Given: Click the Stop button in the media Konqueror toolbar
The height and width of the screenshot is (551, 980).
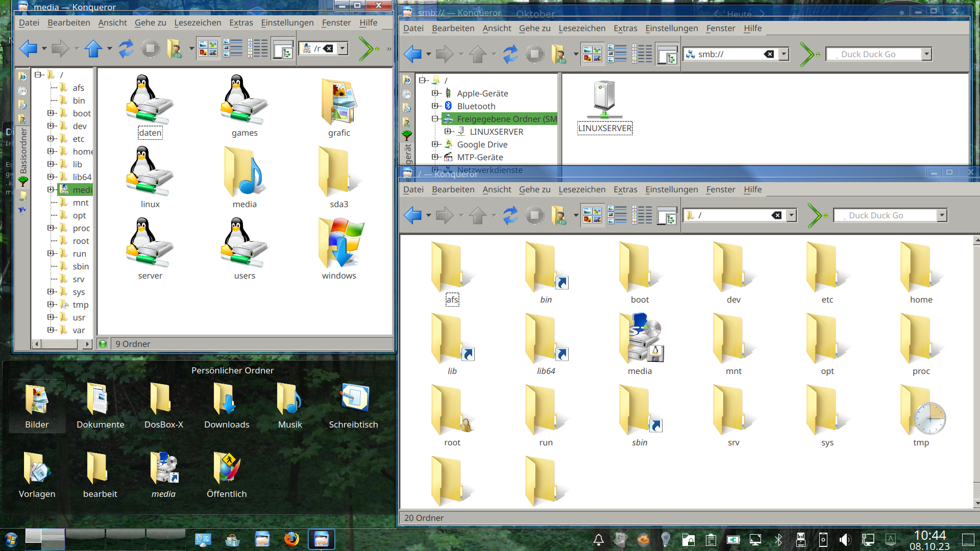Looking at the screenshot, I should pyautogui.click(x=150, y=49).
